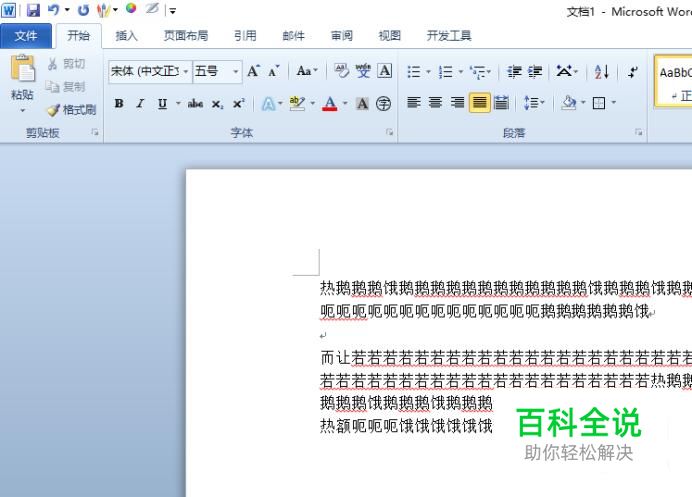
Task: Expand the Paste options arrow under 粘贴
Action: click(x=22, y=110)
